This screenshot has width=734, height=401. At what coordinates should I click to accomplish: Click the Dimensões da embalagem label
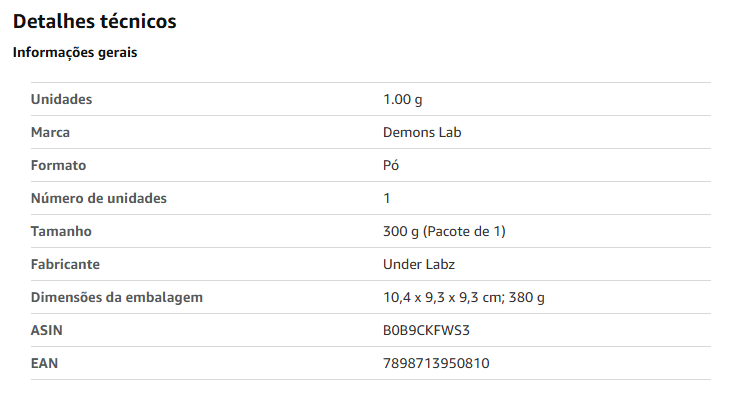click(x=117, y=298)
